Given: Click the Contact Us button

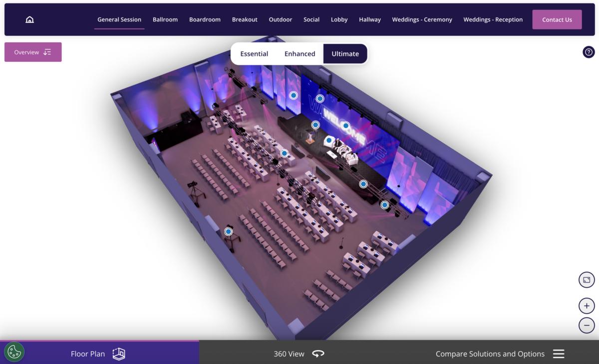Looking at the screenshot, I should [x=557, y=20].
